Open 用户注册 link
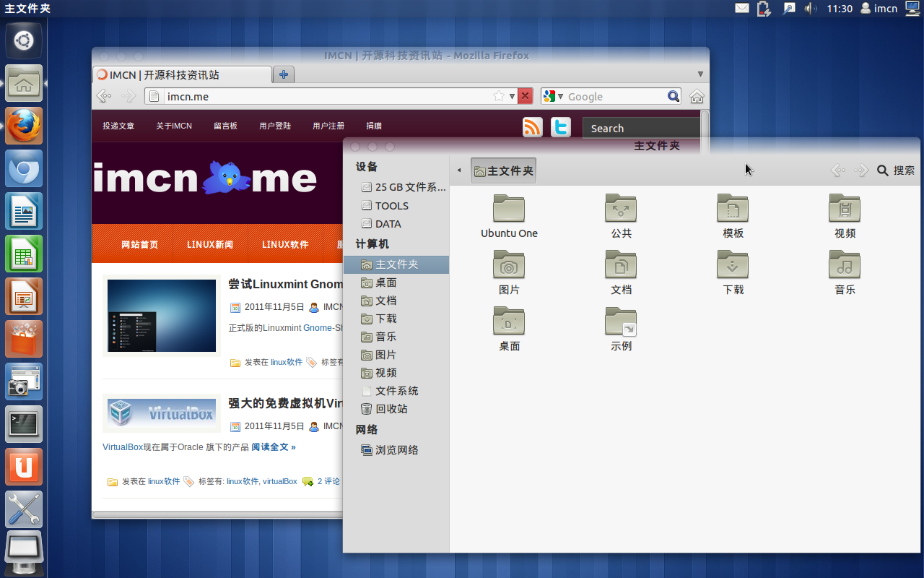 tap(328, 126)
